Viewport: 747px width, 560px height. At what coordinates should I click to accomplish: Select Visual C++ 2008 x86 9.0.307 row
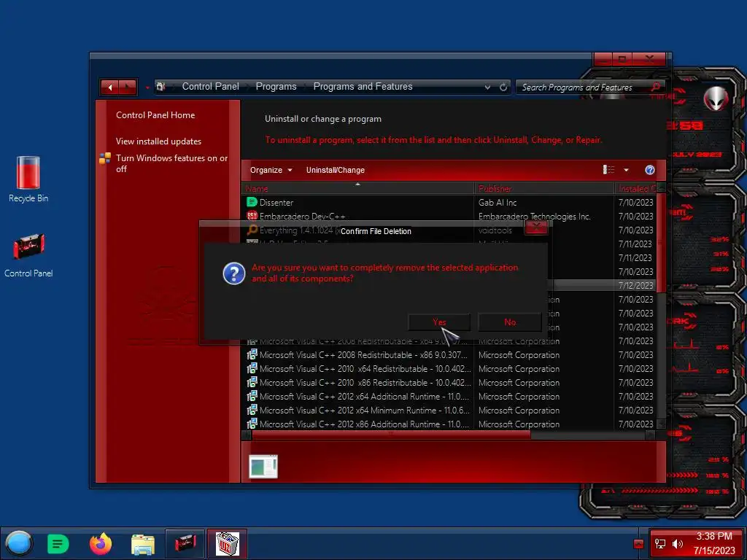click(x=449, y=355)
